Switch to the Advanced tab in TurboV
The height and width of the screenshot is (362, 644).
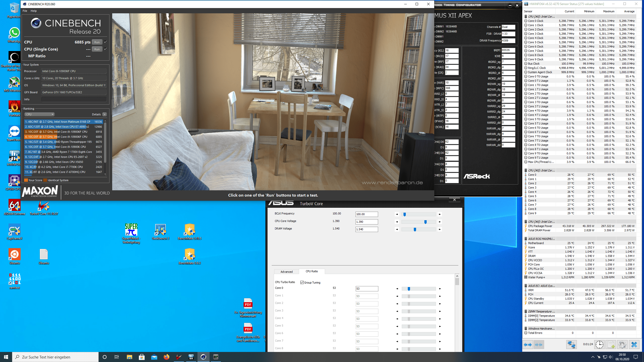[x=287, y=272]
